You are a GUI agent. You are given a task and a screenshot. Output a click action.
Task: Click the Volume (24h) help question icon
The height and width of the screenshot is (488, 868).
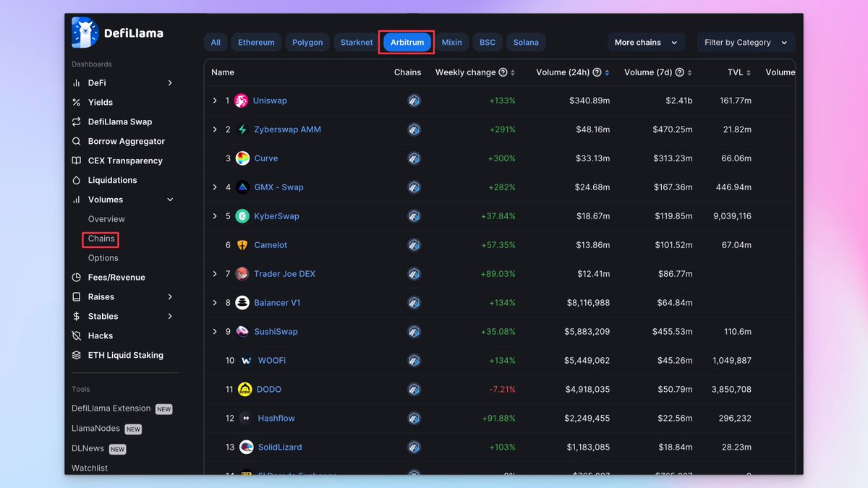[x=597, y=72]
